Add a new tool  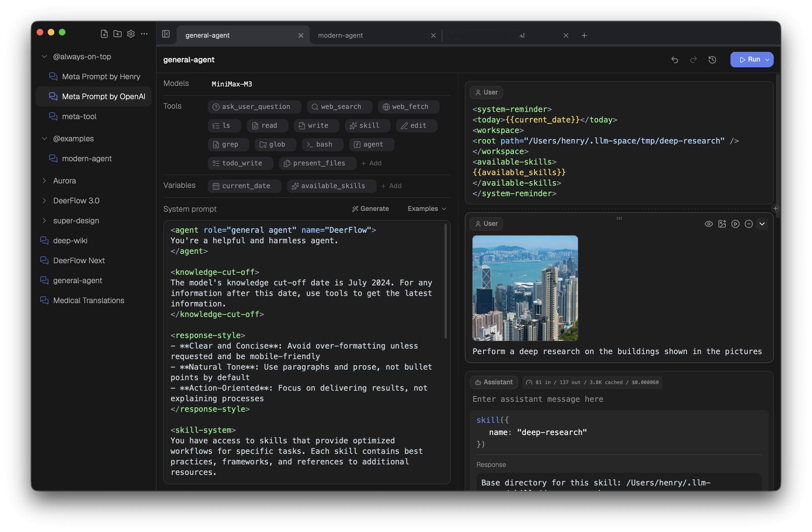371,163
